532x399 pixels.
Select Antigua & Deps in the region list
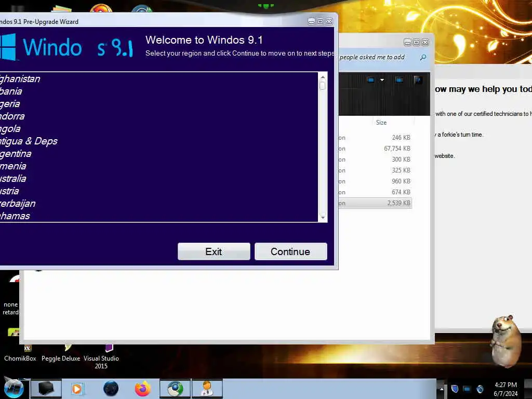point(159,141)
